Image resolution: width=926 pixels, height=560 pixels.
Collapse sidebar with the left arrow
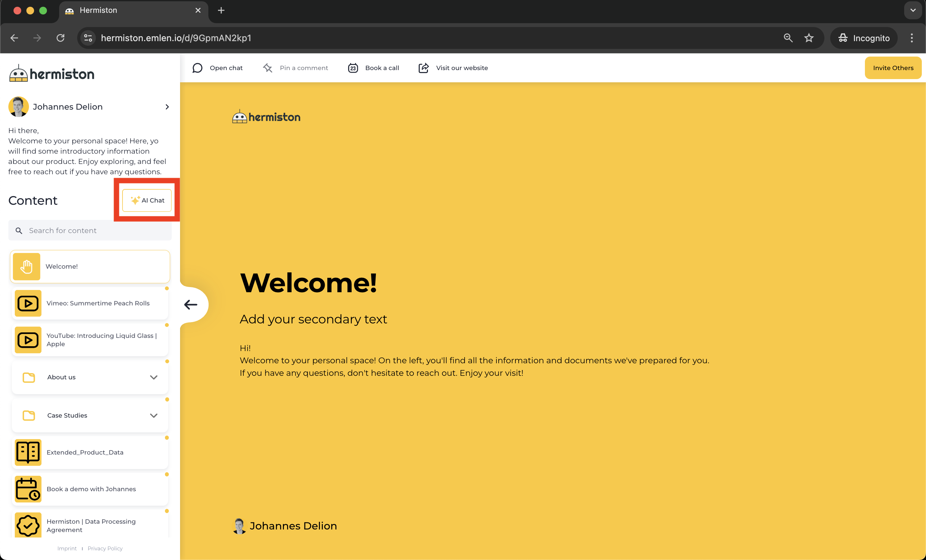click(x=191, y=304)
